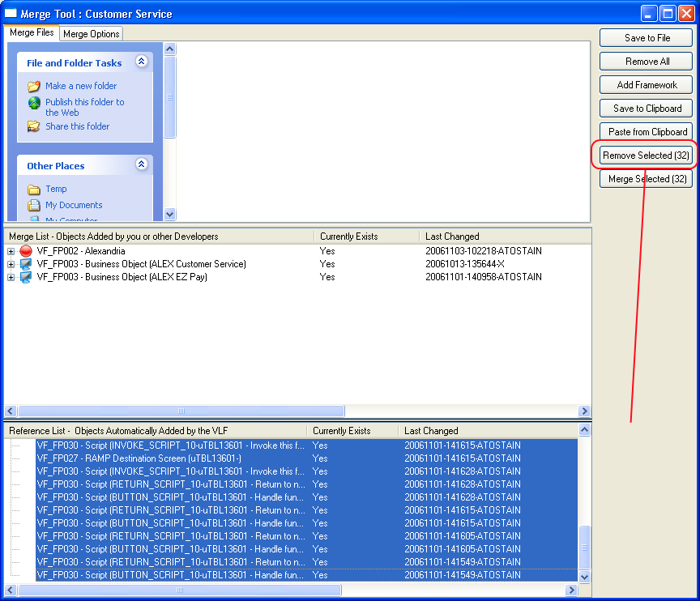Sort by Last Changed column in Merge List

click(505, 237)
